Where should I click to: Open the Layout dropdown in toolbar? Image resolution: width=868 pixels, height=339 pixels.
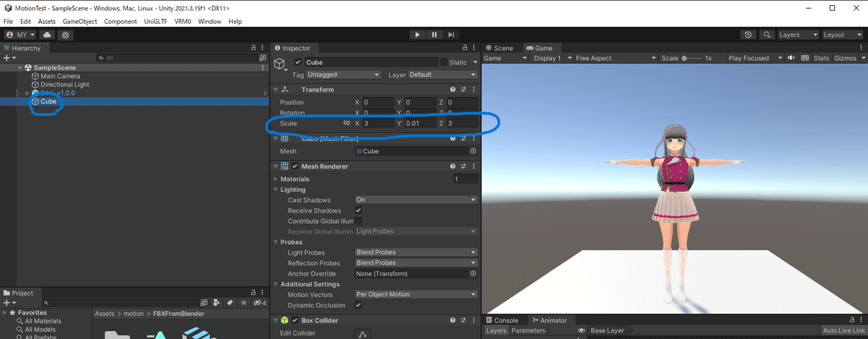(842, 35)
